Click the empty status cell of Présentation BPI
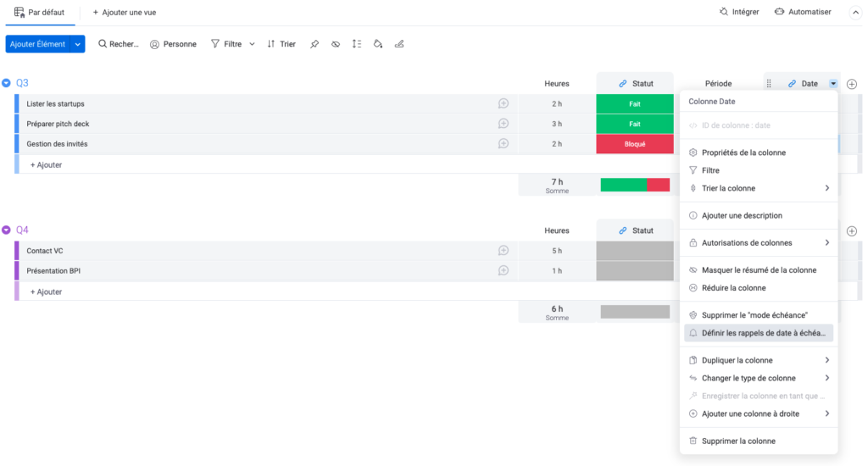 635,270
